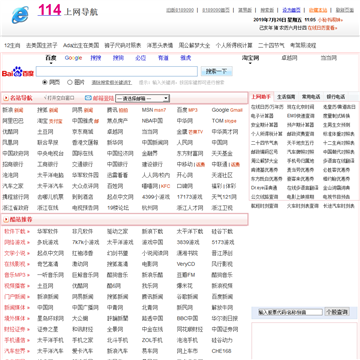Switch to the 银行电话 tab

[x=335, y=97]
